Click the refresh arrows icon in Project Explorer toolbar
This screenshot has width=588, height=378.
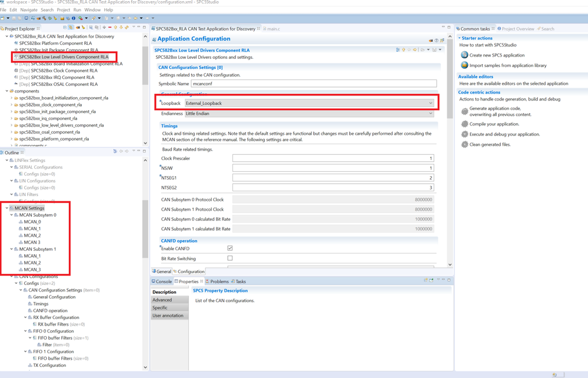[x=127, y=27]
